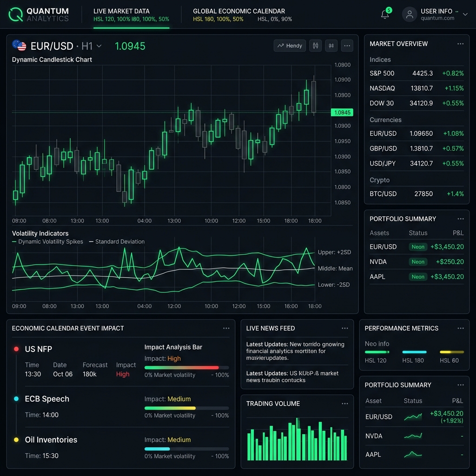Expand the User Info dropdown chevron
476x476 pixels.
click(x=465, y=14)
